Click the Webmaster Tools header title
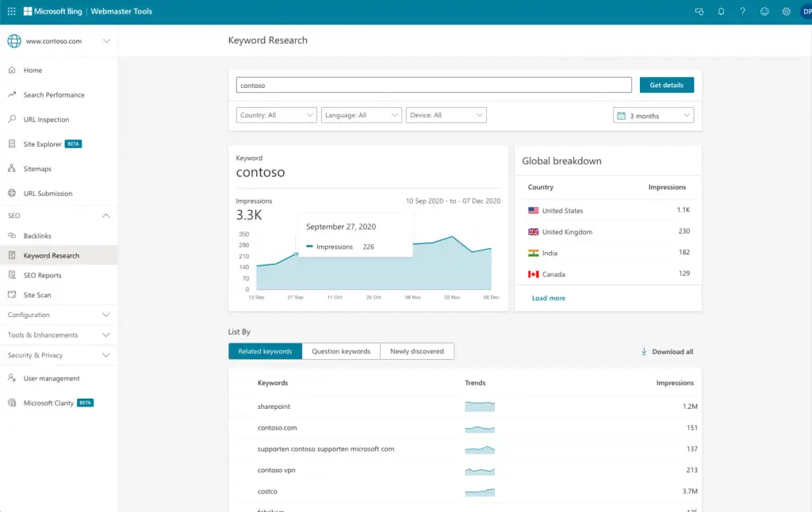 click(121, 11)
